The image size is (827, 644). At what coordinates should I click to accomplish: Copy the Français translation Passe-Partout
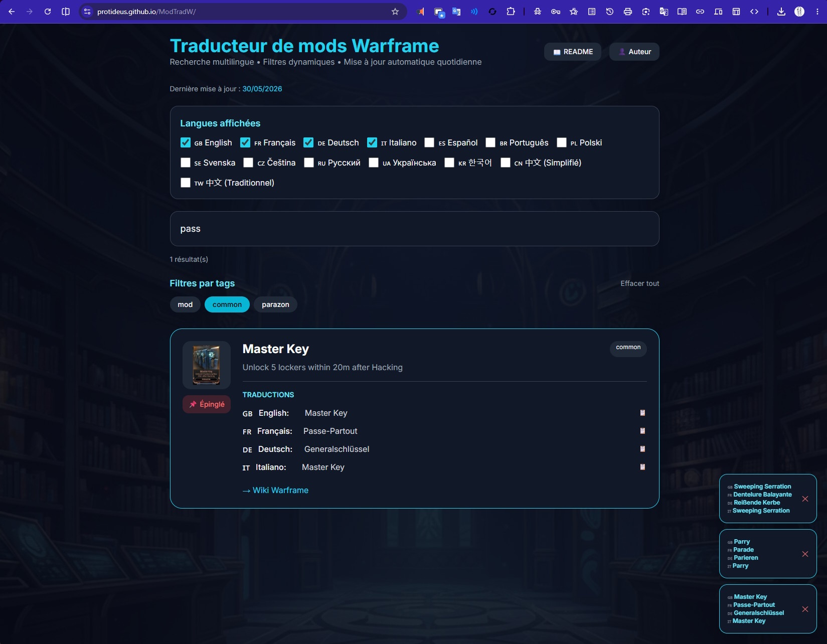click(642, 431)
